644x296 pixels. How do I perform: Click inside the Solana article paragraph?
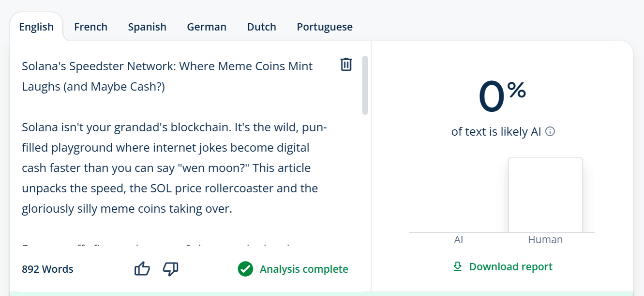coord(169,168)
